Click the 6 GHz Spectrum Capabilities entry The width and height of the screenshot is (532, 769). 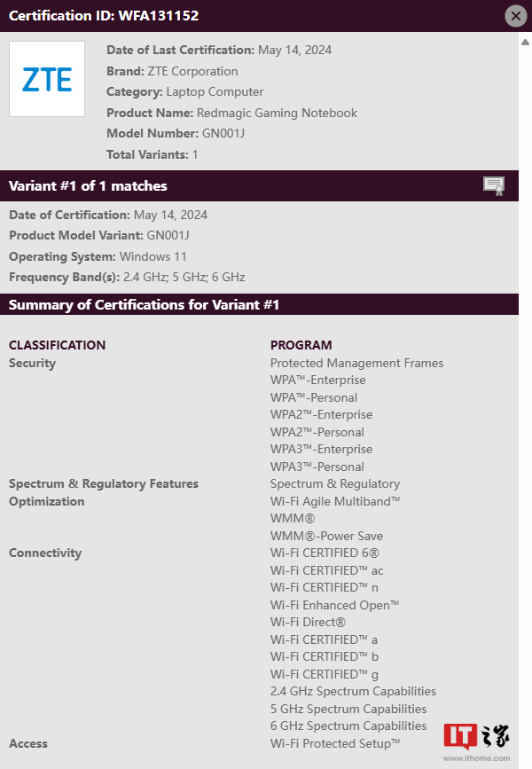click(x=348, y=726)
